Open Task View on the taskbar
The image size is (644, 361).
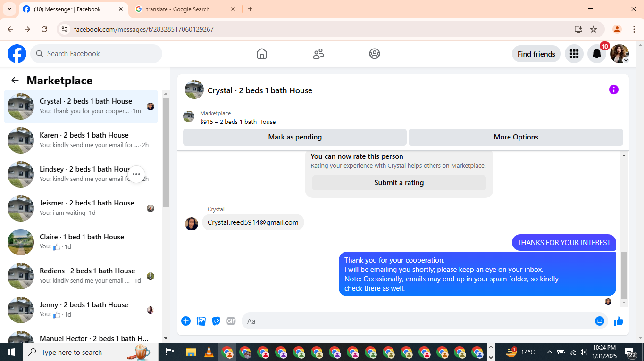click(x=170, y=352)
